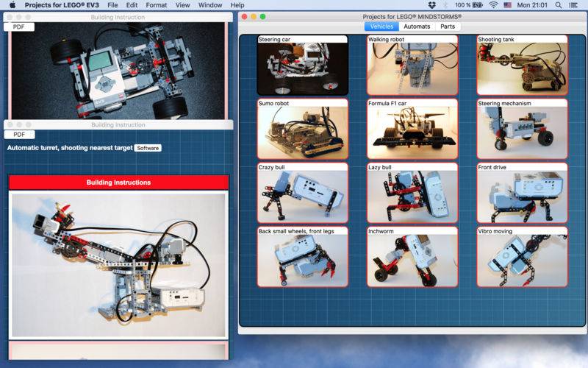
Task: Click PDF button in top Building Instruction window
Action: 19,26
